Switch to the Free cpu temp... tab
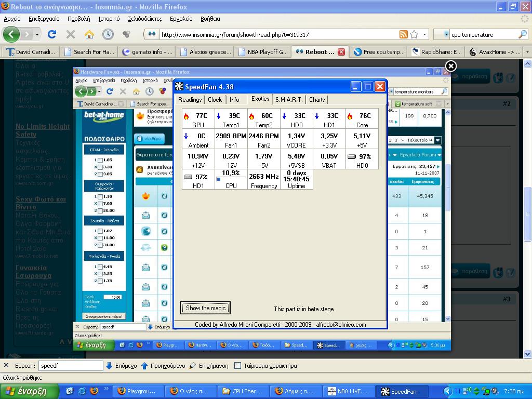532x399 pixels. pyautogui.click(x=379, y=52)
